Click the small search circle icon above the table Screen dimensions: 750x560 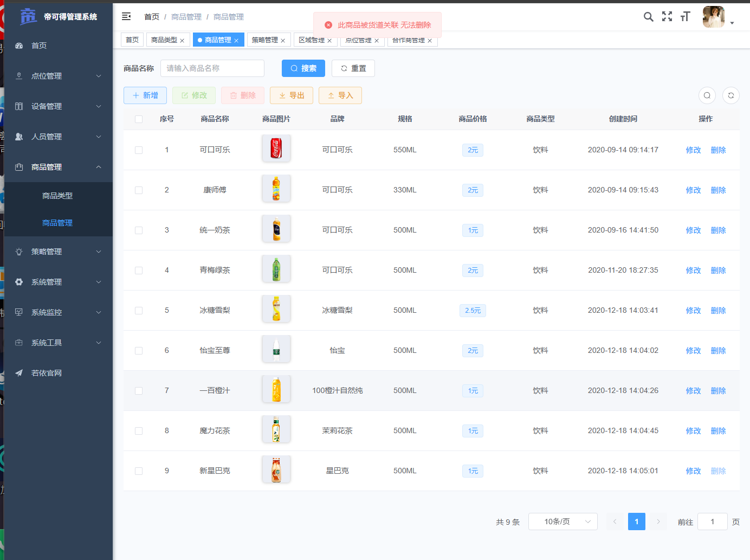[x=707, y=95]
